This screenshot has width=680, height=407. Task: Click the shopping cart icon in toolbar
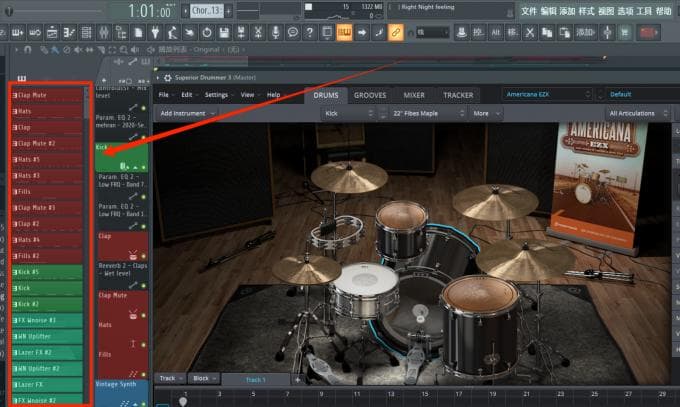(x=624, y=33)
